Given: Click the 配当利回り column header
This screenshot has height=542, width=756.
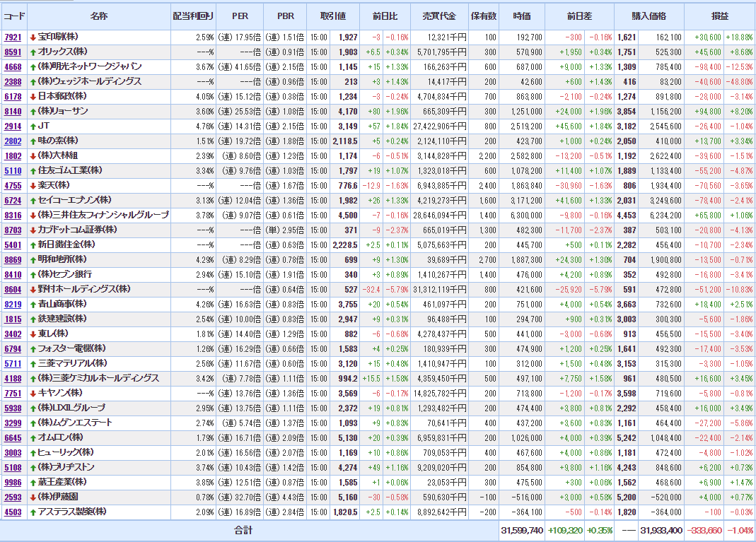Looking at the screenshot, I should click(x=193, y=16).
